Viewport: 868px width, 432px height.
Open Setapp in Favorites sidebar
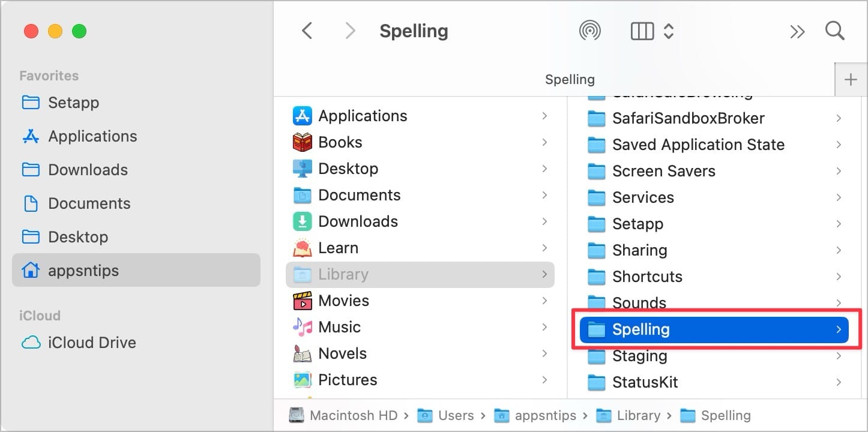73,103
